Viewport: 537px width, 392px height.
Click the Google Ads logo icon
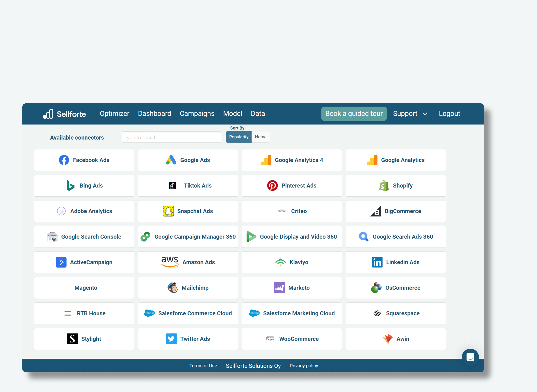point(171,160)
